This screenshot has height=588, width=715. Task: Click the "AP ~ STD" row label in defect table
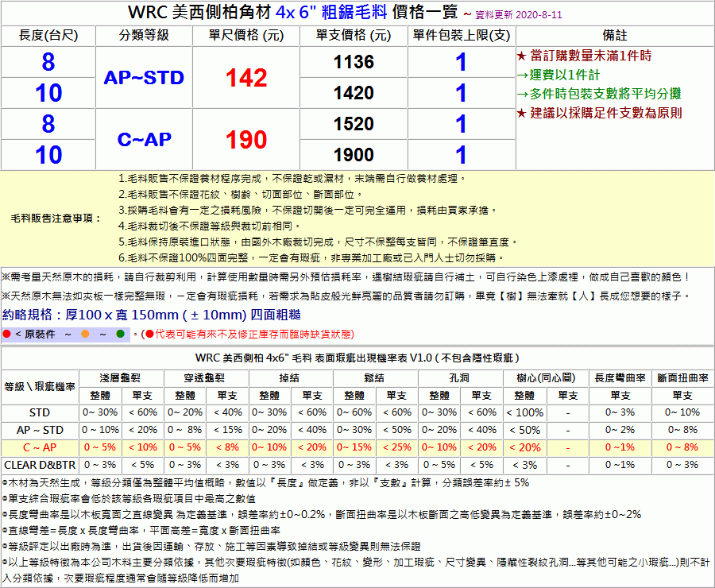pyautogui.click(x=40, y=430)
